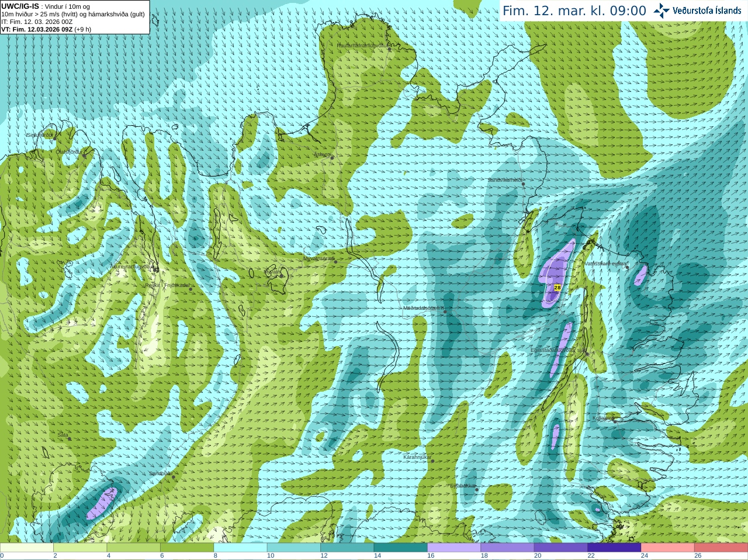Click the Egilsstaðaflugvöllur station marker
This screenshot has width=748, height=560.
(x=587, y=354)
